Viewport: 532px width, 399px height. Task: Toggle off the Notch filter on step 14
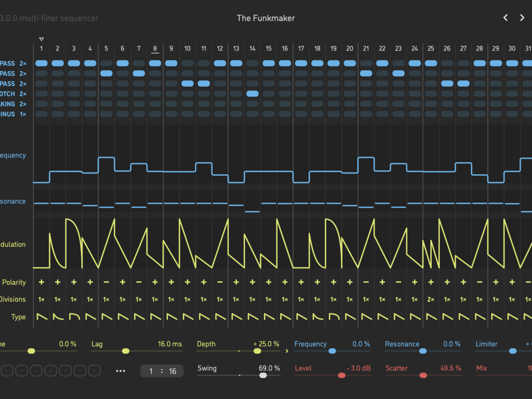tap(252, 94)
